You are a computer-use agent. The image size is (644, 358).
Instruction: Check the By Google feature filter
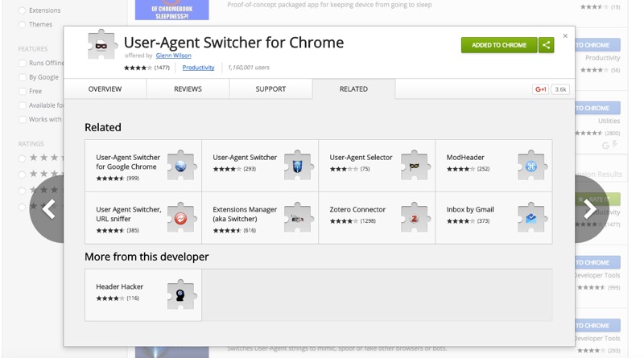tap(23, 77)
